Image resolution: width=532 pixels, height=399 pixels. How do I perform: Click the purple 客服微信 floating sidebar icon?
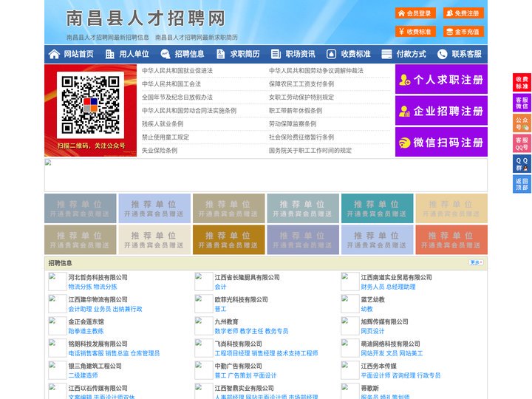click(522, 103)
